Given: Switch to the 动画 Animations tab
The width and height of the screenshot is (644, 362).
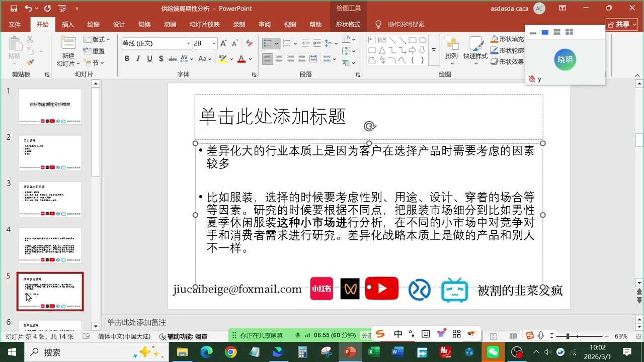Looking at the screenshot, I should (170, 24).
